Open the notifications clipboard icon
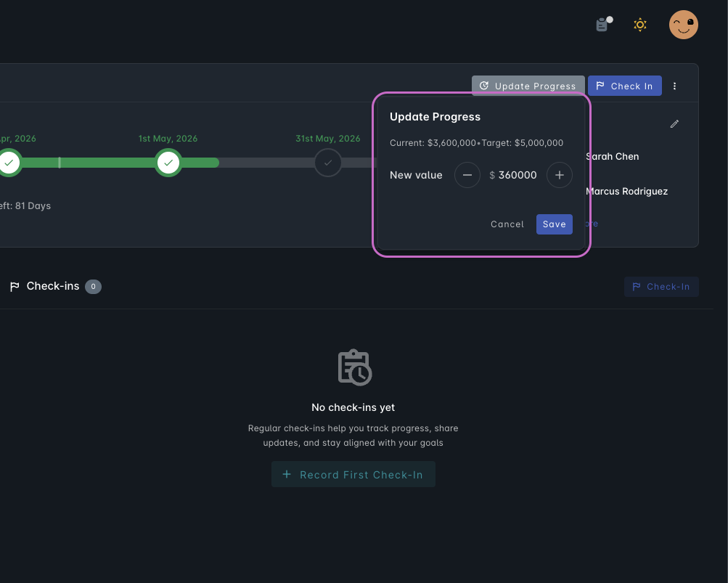The height and width of the screenshot is (583, 728). 602,25
